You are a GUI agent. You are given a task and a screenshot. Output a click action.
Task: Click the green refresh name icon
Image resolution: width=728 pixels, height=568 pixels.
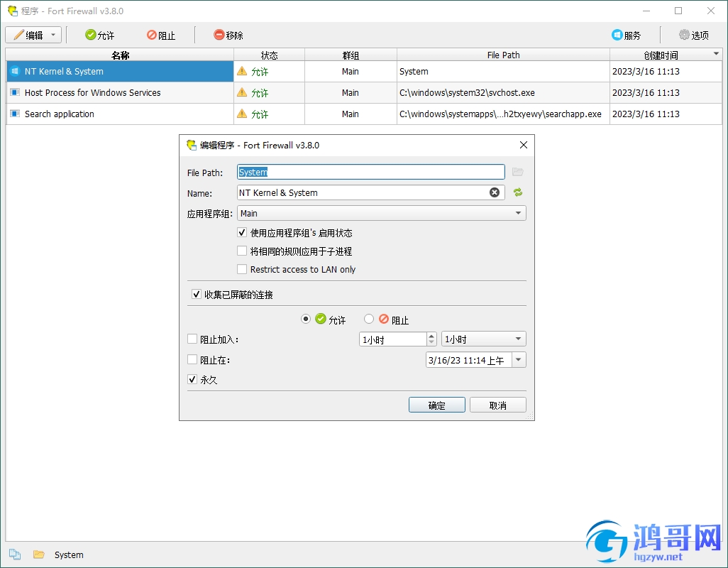click(518, 192)
